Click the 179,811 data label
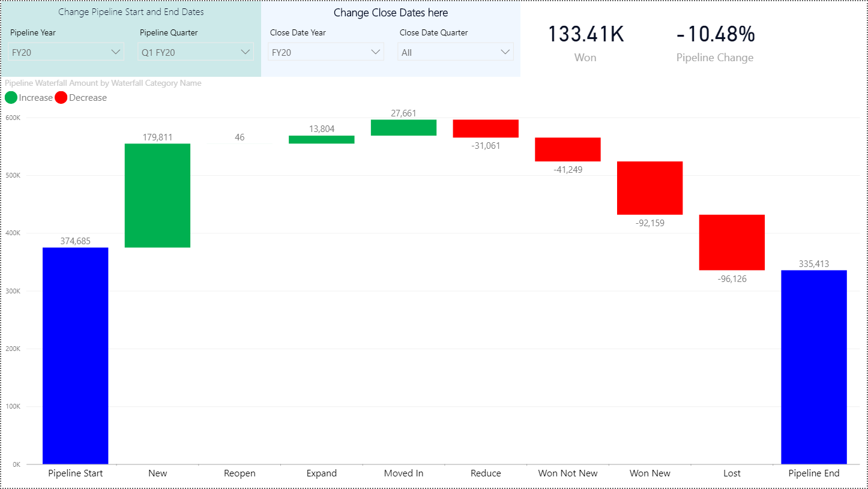This screenshot has height=489, width=868. 158,137
